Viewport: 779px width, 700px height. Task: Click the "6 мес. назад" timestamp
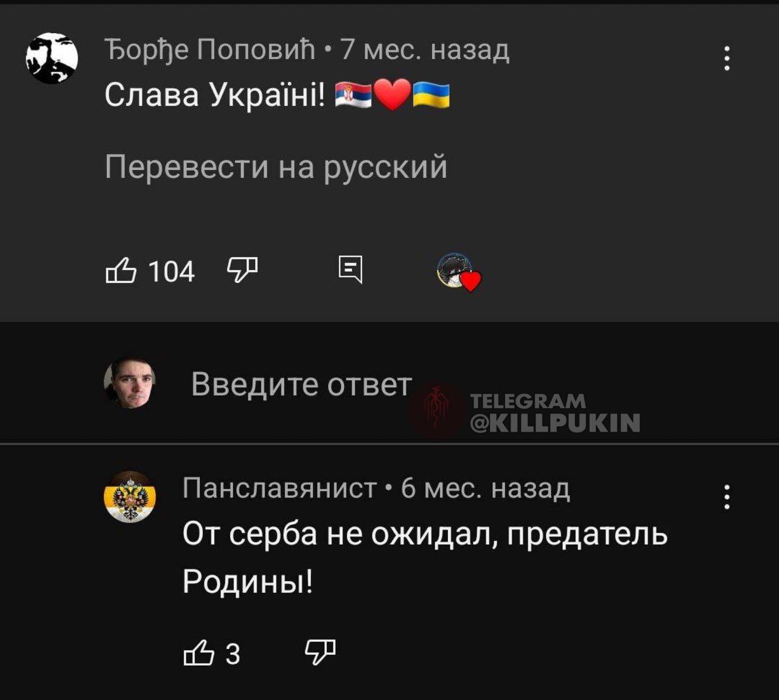[485, 488]
